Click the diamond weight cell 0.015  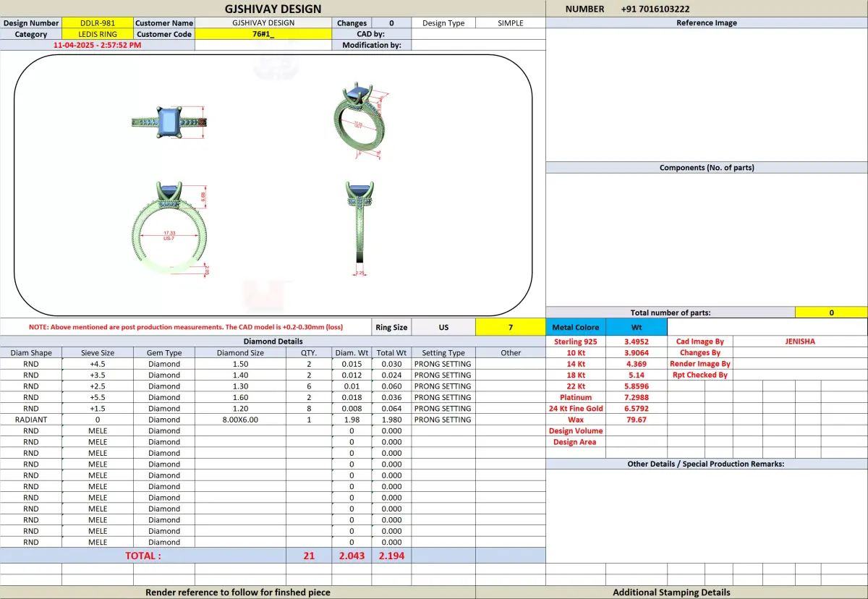pyautogui.click(x=352, y=364)
